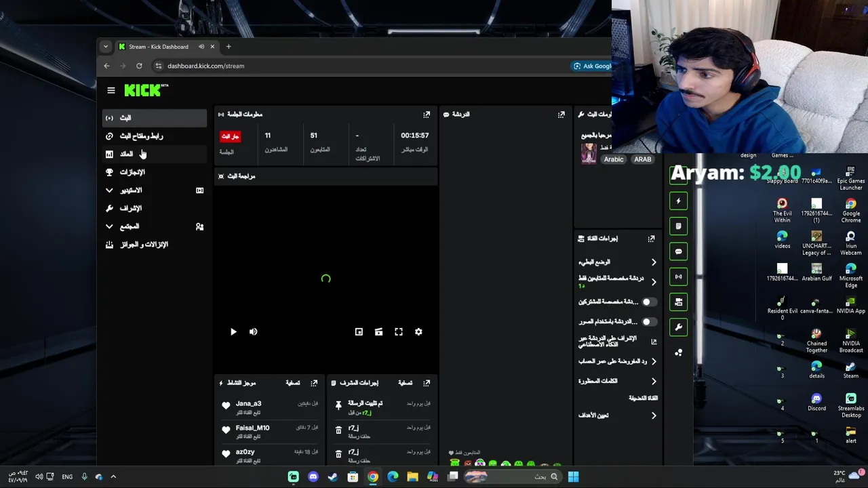Enable picture-in-picture on stream preview

point(359,332)
